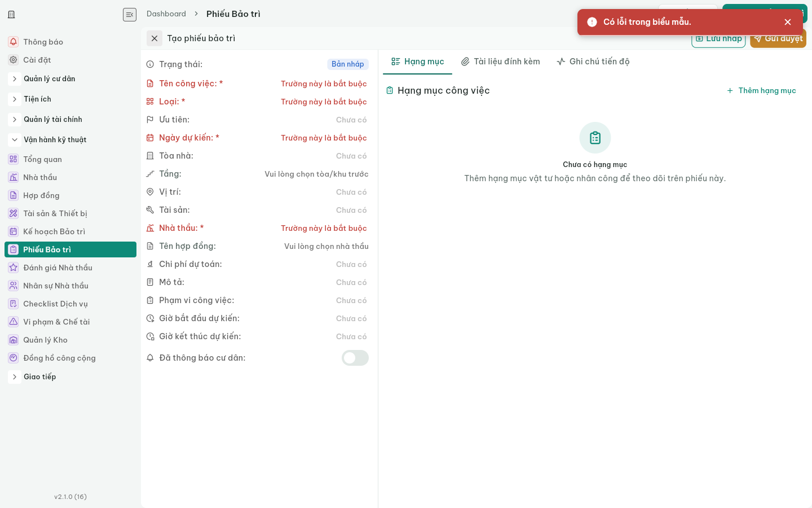Open Nhà thầu sidebar icon
812x508 pixels.
[x=14, y=177]
